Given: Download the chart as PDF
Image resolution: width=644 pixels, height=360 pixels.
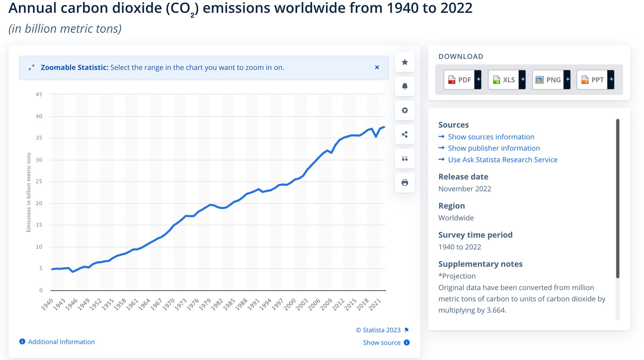Looking at the screenshot, I should (x=460, y=80).
